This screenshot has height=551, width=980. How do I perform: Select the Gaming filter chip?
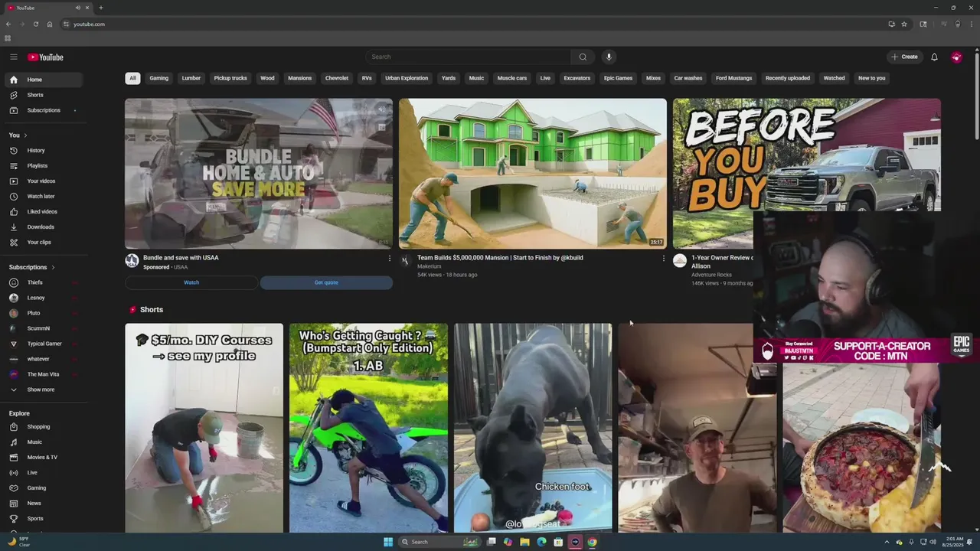point(158,78)
